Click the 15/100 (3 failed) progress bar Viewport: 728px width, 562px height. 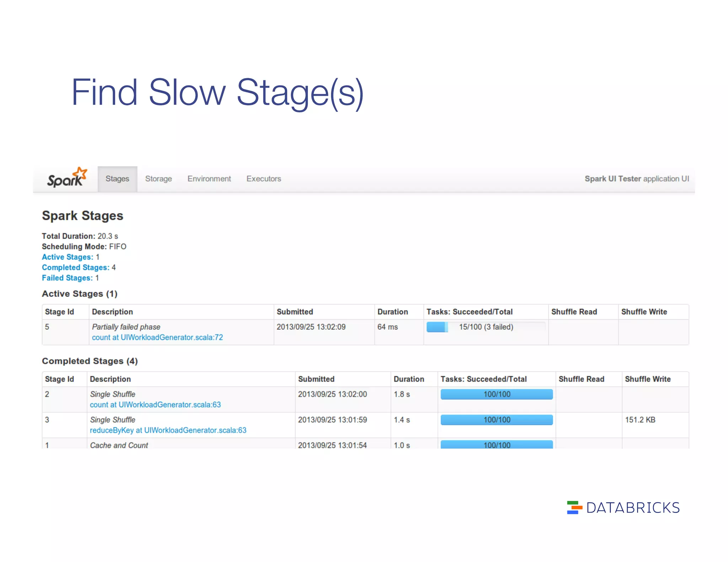click(486, 327)
